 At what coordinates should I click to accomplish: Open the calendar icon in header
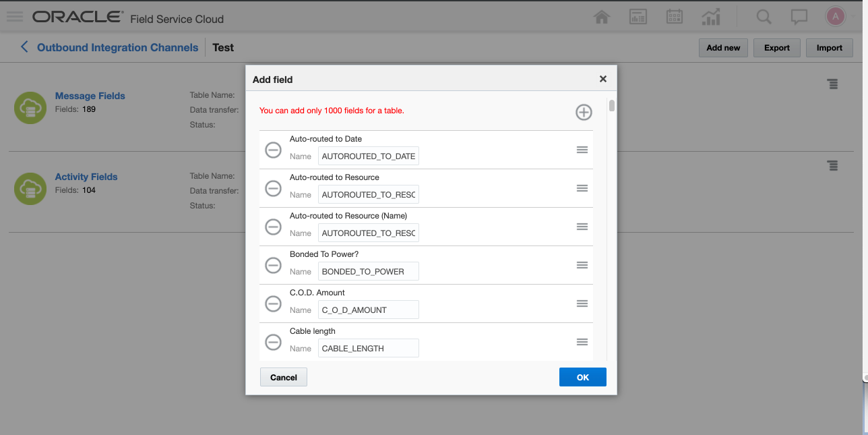[674, 18]
